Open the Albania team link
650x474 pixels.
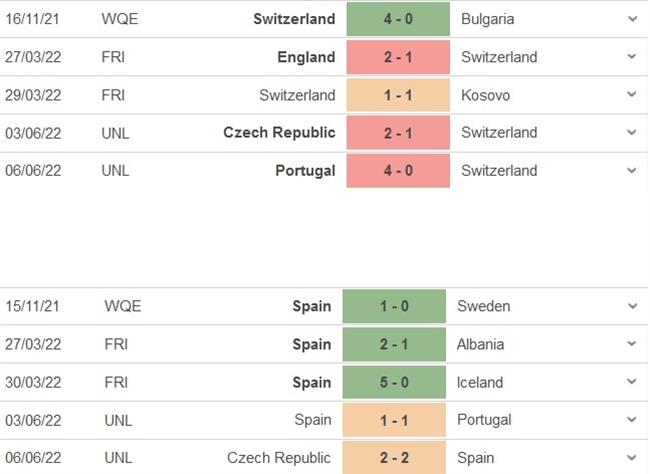pos(481,344)
